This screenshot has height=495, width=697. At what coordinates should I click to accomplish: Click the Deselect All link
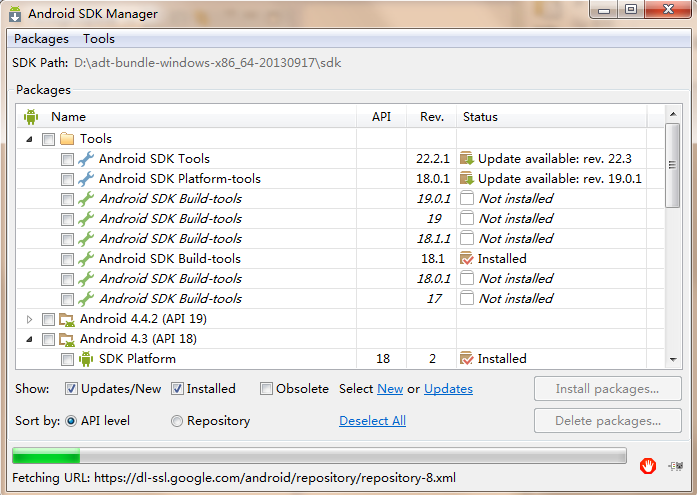372,421
